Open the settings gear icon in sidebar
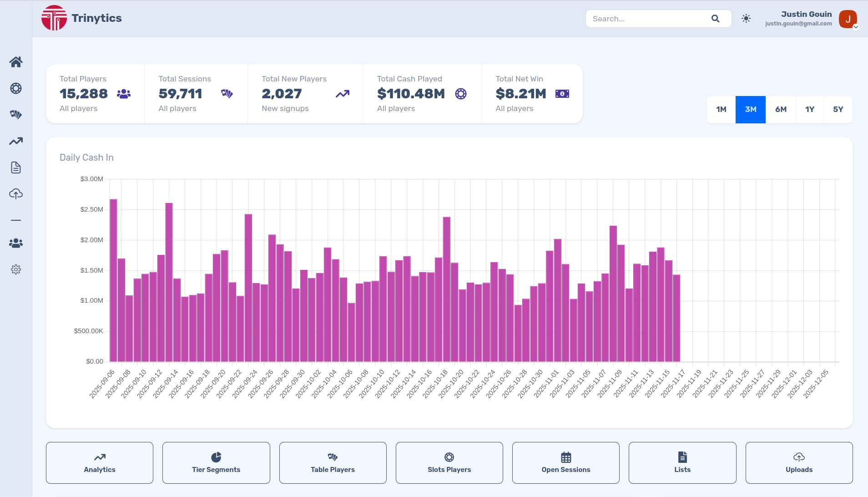Screen dimensions: 868x497 coord(16,269)
